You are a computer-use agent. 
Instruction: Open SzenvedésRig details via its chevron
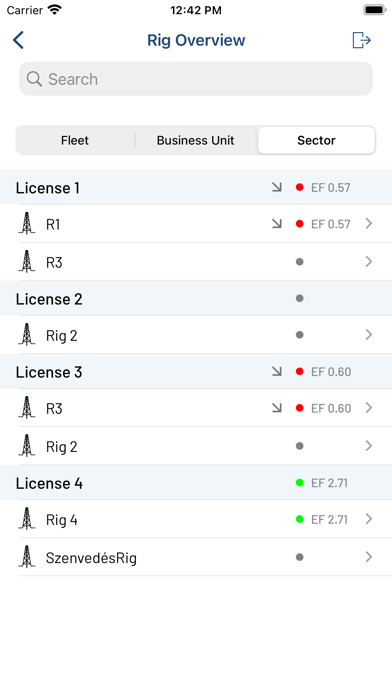pyautogui.click(x=369, y=557)
